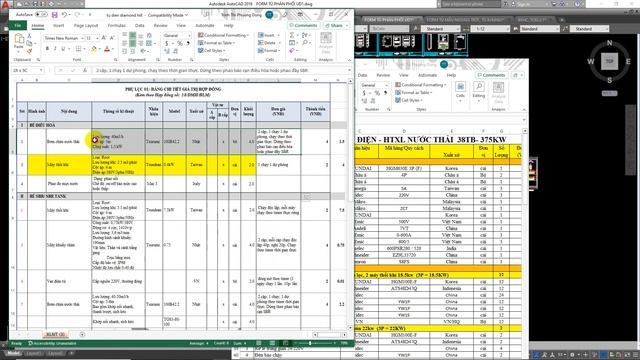Select the sheet tab at bottom of Excel

pos(56,335)
